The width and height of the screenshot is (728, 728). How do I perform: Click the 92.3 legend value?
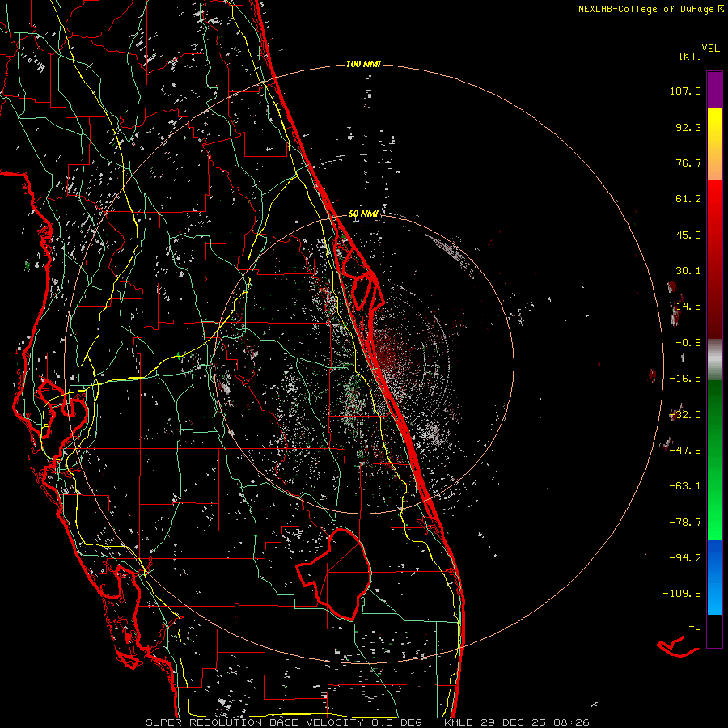point(688,127)
